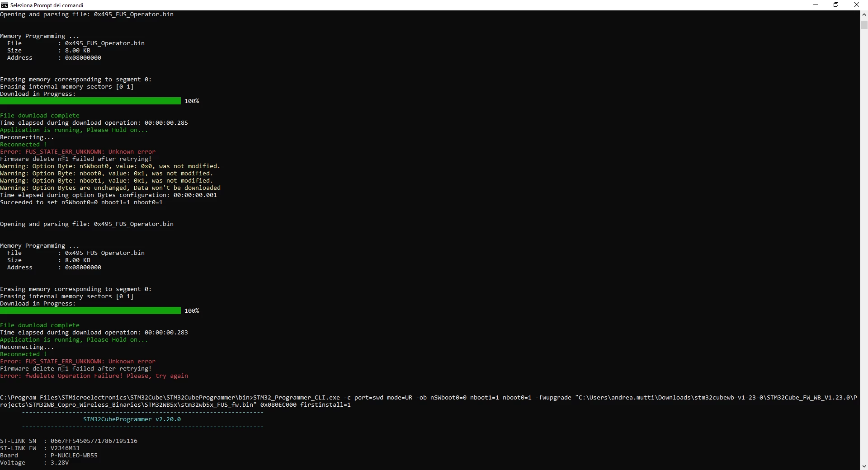The height and width of the screenshot is (470, 868).
Task: Click the ST-LINK SN serial number line
Action: 69,441
